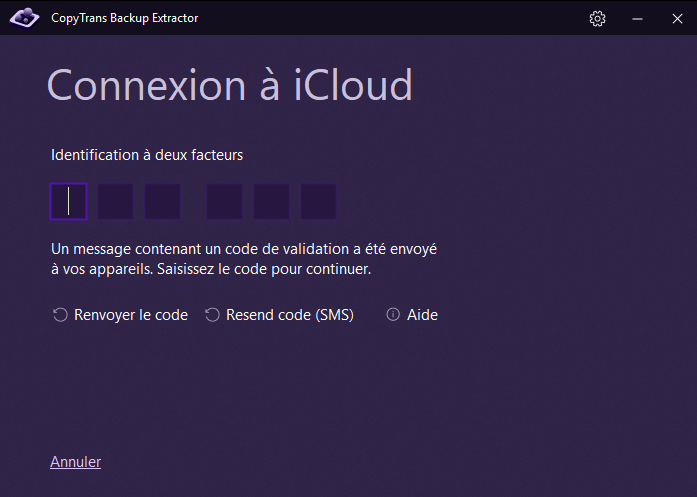
Task: Click Resend code (SMS)
Action: click(x=290, y=315)
